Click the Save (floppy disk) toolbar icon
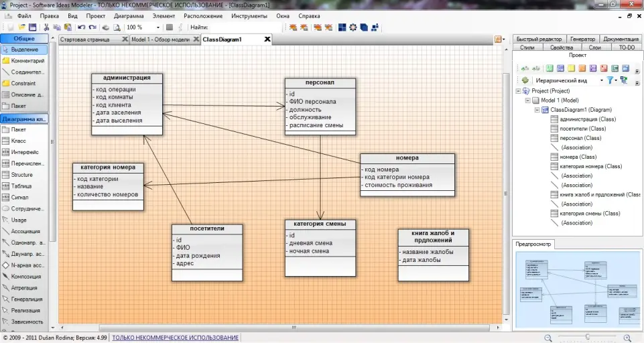This screenshot has height=343, width=644. [31, 27]
